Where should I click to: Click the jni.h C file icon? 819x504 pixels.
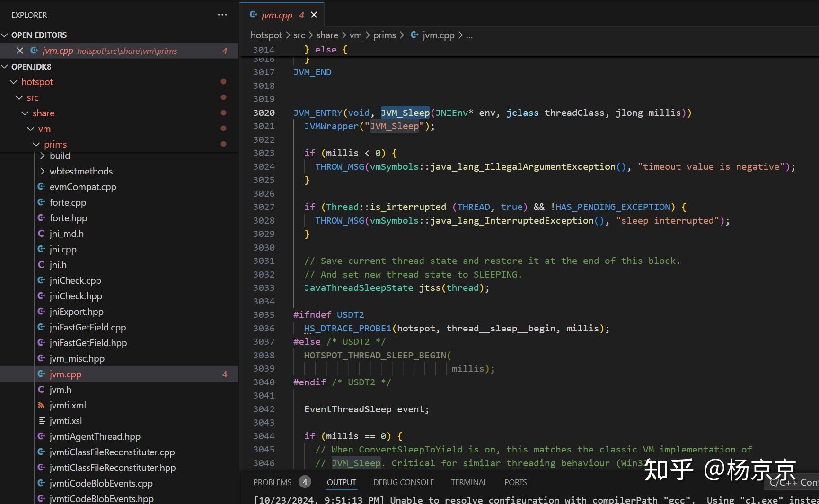(42, 265)
